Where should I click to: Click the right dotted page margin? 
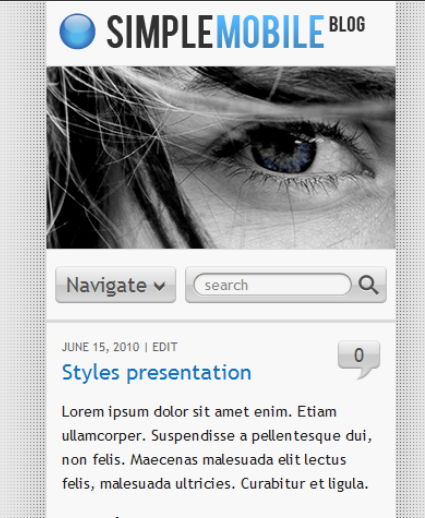click(410, 260)
